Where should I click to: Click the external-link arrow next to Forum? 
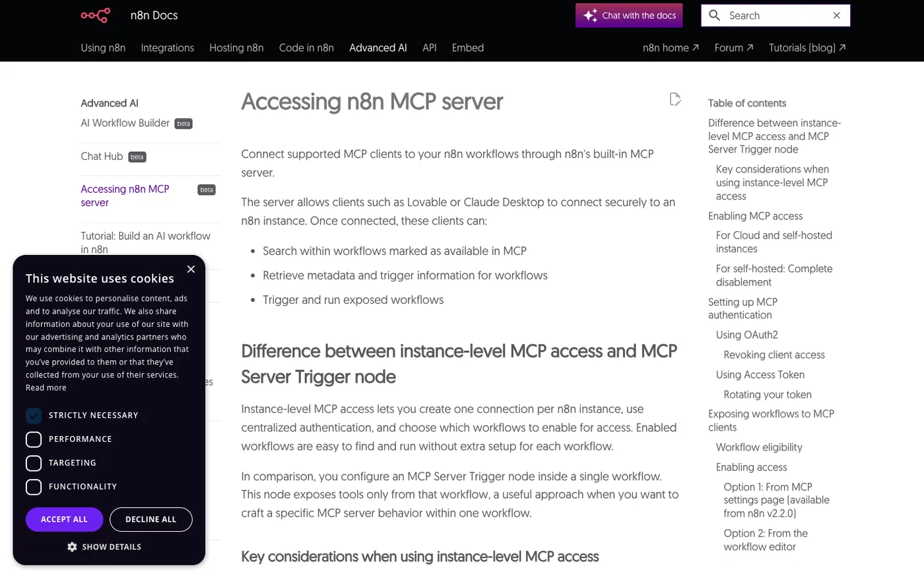click(x=751, y=46)
